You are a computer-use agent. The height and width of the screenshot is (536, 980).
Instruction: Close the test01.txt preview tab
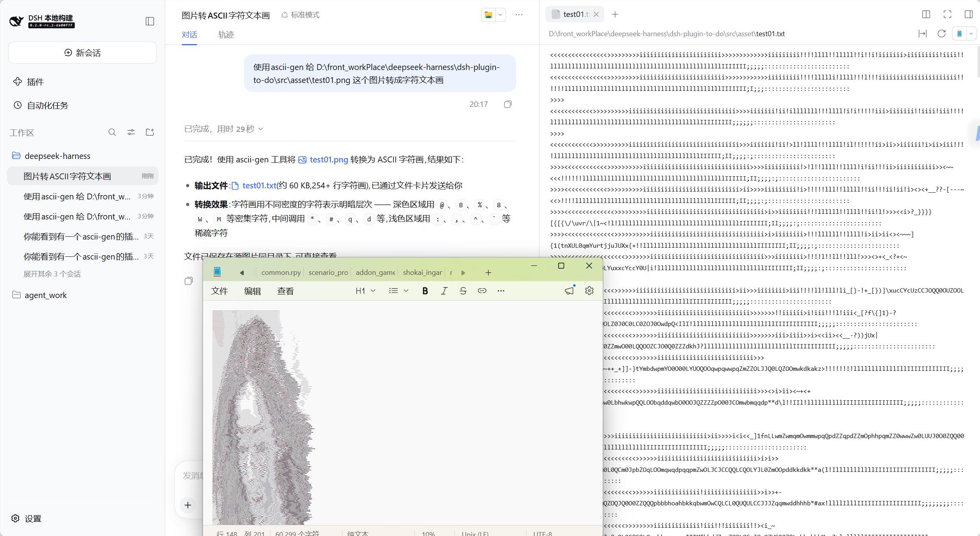(596, 15)
